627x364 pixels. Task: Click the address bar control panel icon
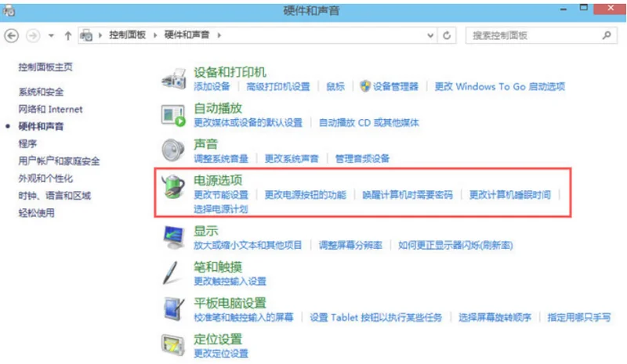coord(86,35)
